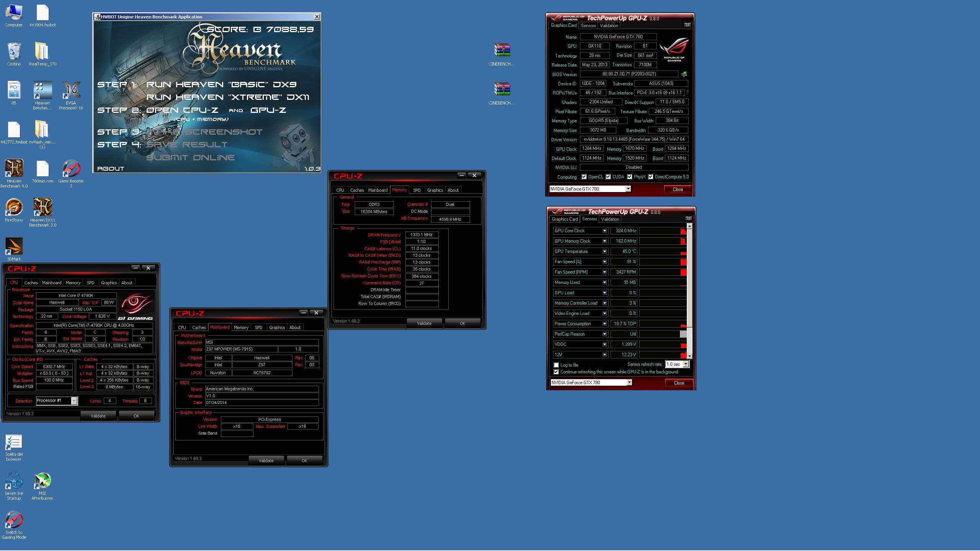980x551 pixels.
Task: Click camera screenshot icon in upper GPU-Z window
Action: point(688,25)
